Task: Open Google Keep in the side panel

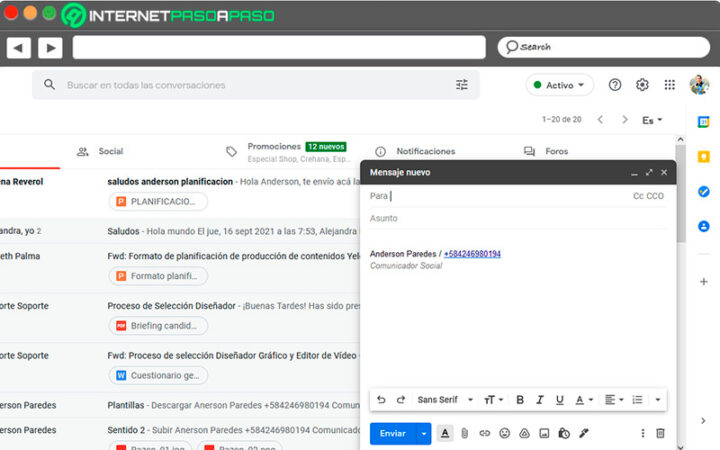Action: pyautogui.click(x=704, y=157)
